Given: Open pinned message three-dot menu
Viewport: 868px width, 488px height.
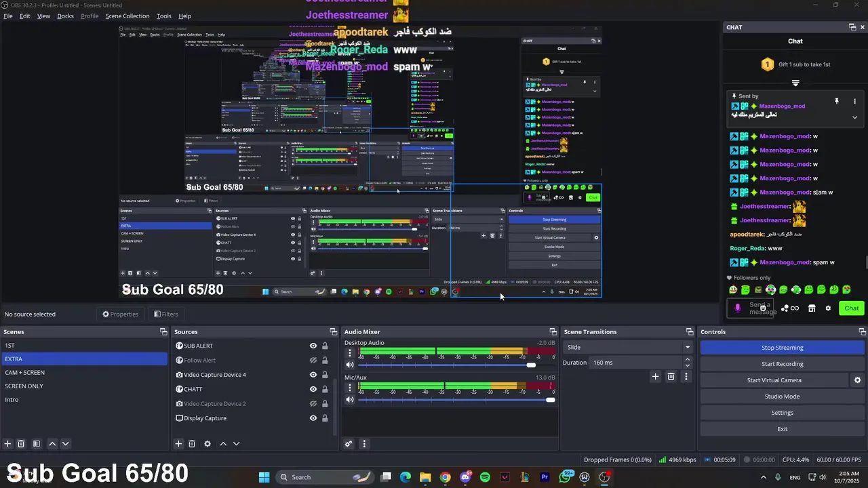Looking at the screenshot, I should [854, 101].
